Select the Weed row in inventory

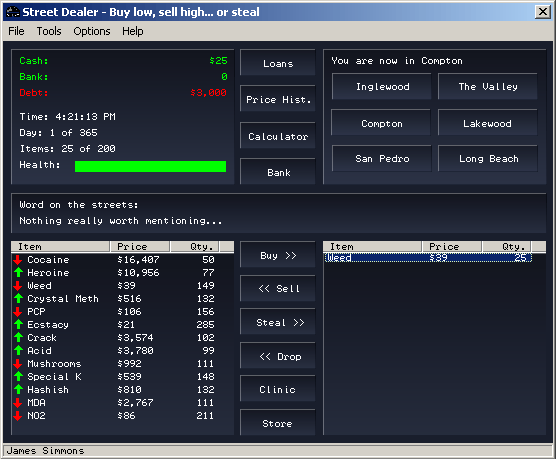(428, 258)
